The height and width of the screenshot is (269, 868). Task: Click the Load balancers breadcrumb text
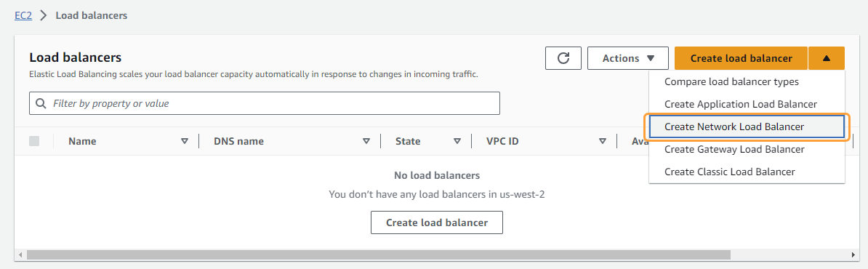tap(92, 15)
